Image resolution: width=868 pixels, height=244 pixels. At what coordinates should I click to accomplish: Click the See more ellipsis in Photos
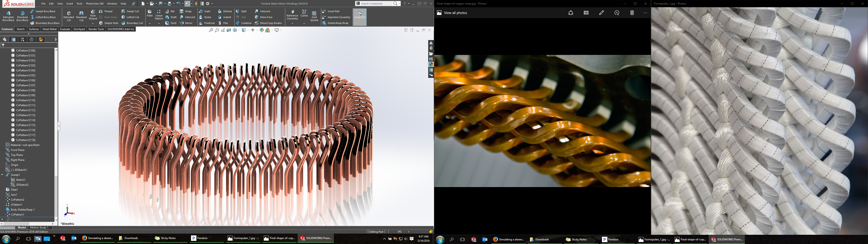(x=645, y=12)
